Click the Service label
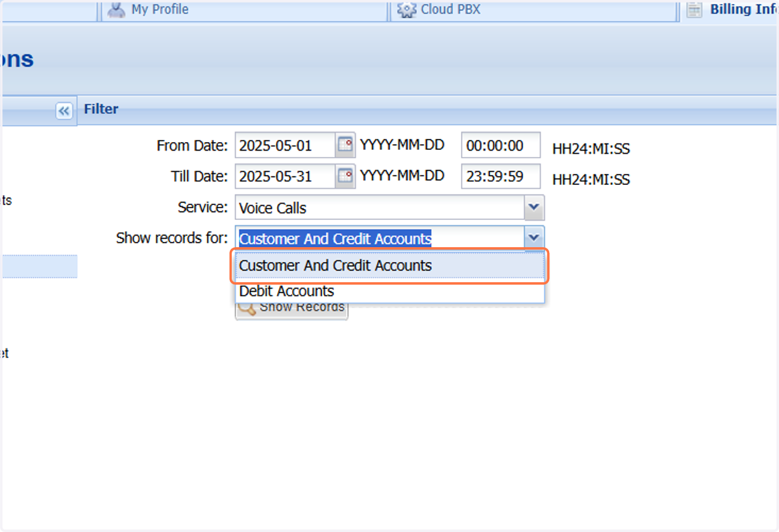Image resolution: width=779 pixels, height=532 pixels. (x=203, y=208)
